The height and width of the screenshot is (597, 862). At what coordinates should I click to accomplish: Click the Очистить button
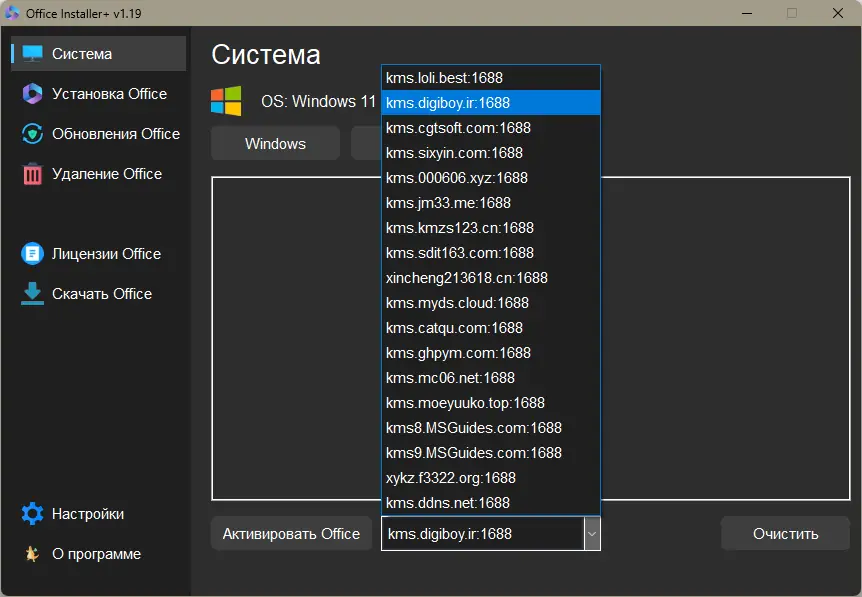tap(785, 533)
